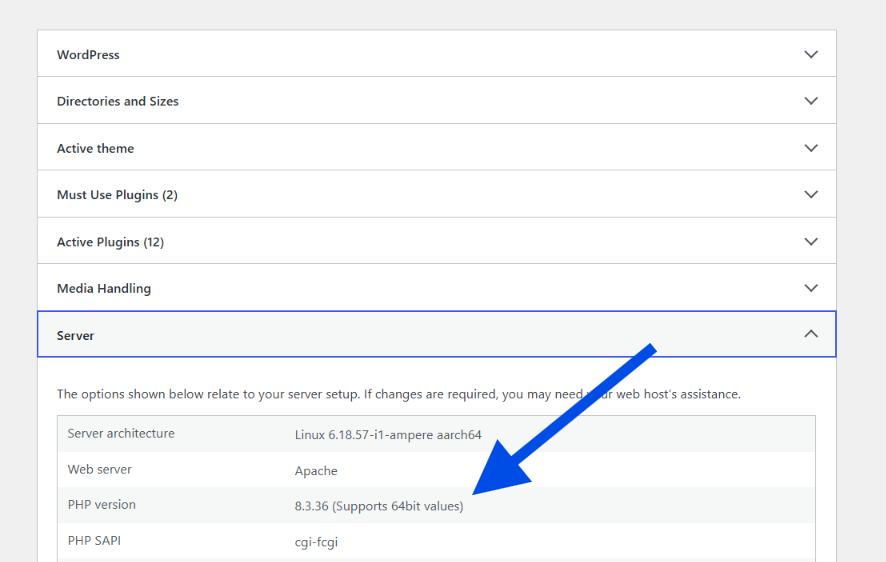Expand the Must Use Plugins (2) section
This screenshot has height=562, width=886.
(436, 194)
